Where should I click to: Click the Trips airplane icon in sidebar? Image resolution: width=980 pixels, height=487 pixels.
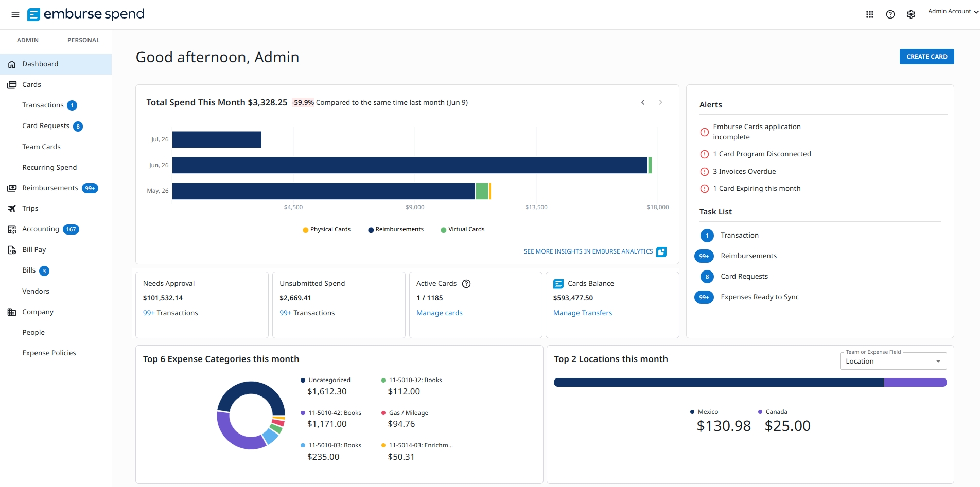tap(12, 209)
